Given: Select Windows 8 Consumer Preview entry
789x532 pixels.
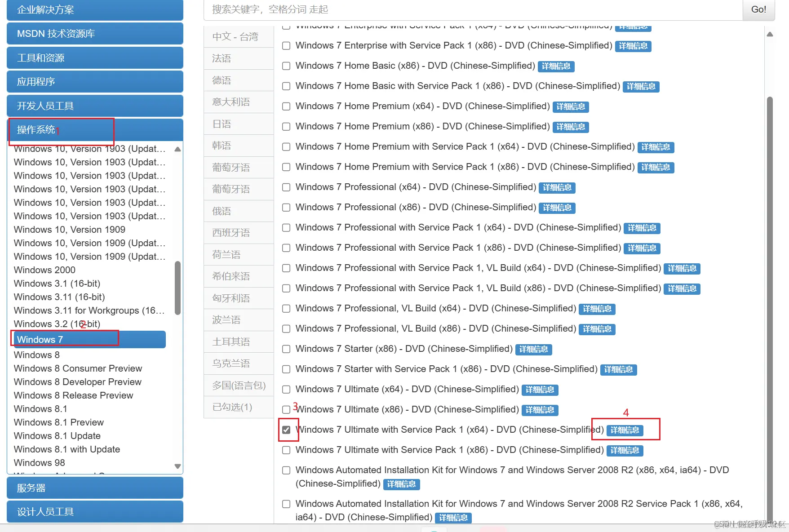Looking at the screenshot, I should tap(78, 368).
